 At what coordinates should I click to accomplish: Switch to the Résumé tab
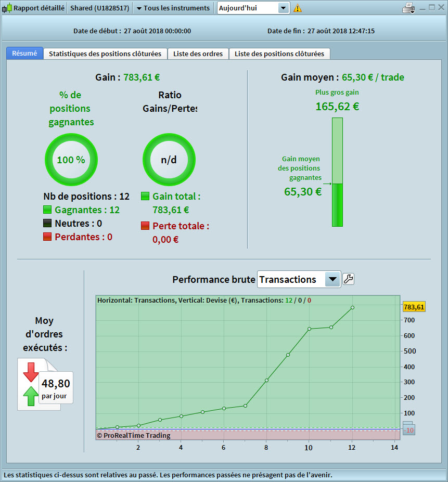24,53
